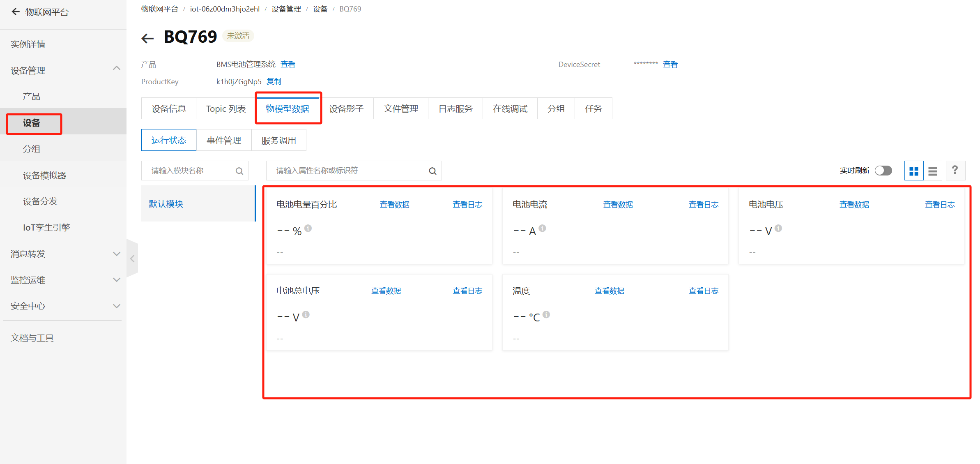Collapse sidebar with the left-edge handle
The height and width of the screenshot is (464, 980).
coord(132,259)
